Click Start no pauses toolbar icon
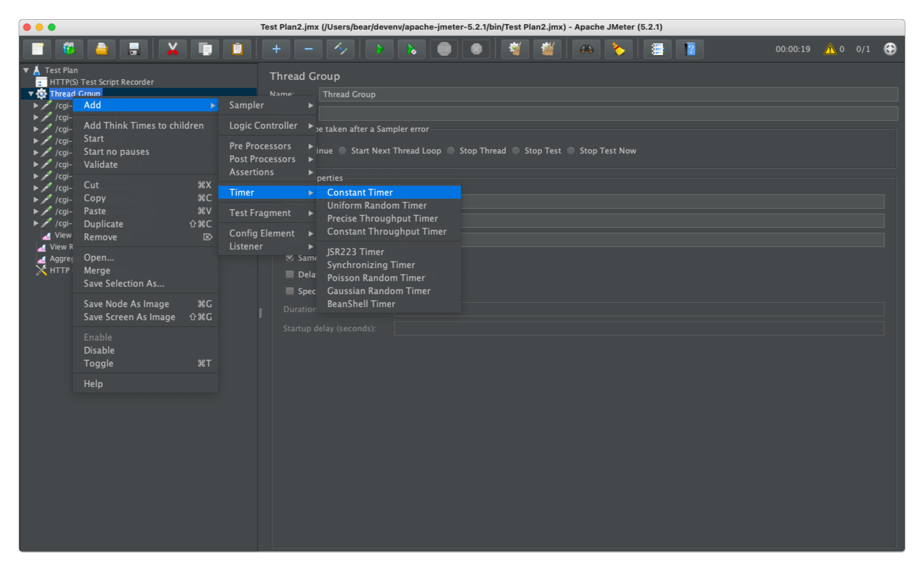924x571 pixels. coord(412,49)
